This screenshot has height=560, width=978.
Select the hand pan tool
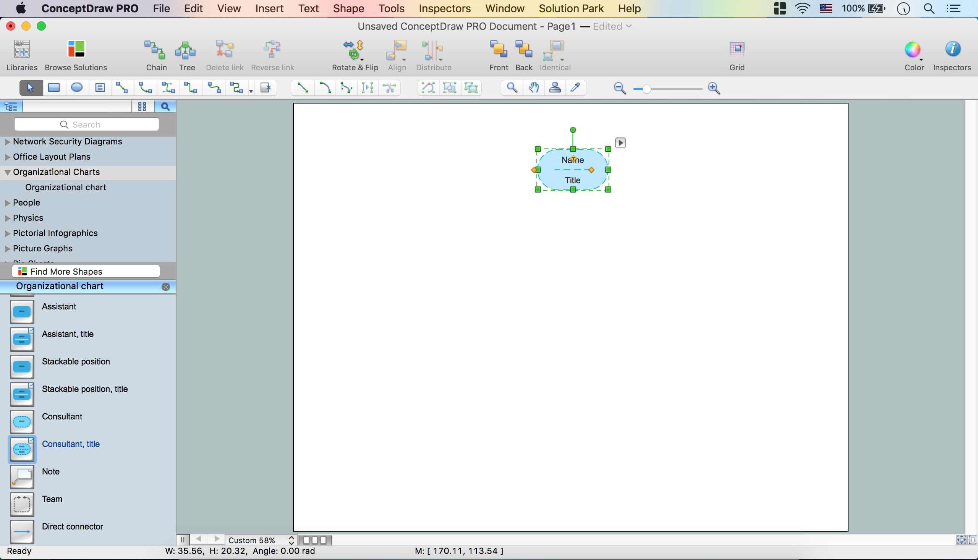pos(533,88)
